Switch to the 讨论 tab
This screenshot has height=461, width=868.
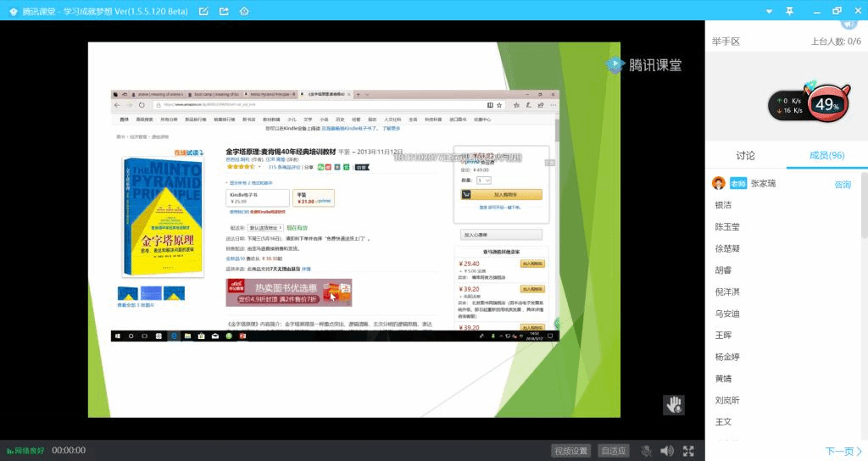[x=745, y=156]
